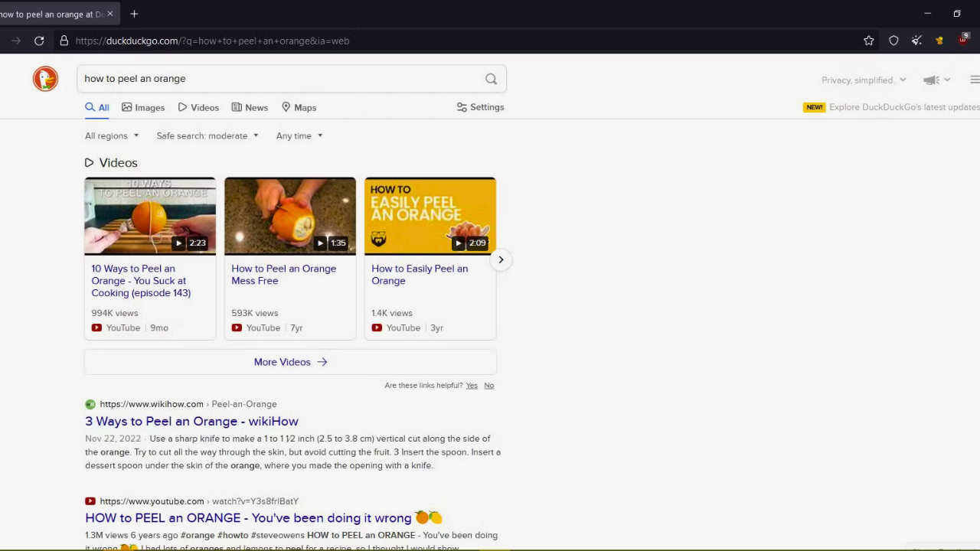The height and width of the screenshot is (551, 980).
Task: Click the More Videos button
Action: point(290,362)
